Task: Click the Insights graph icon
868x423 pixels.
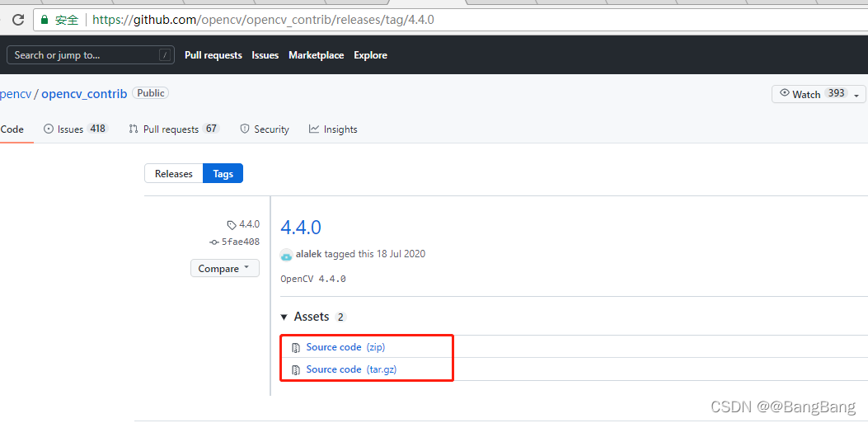Action: [314, 129]
